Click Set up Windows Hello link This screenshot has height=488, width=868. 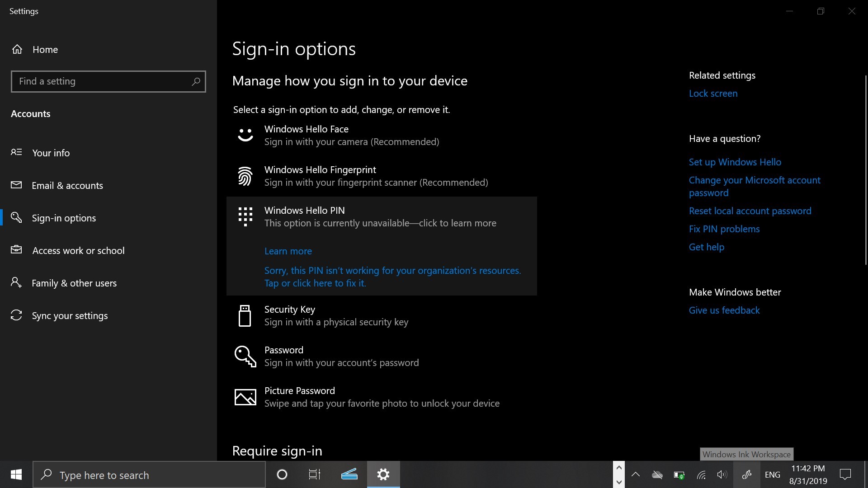pyautogui.click(x=735, y=162)
